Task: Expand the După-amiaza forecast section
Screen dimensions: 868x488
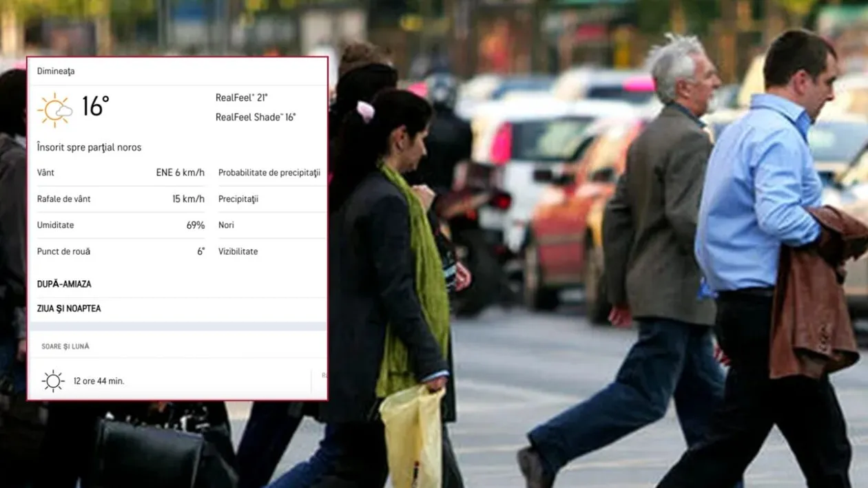Action: pyautogui.click(x=64, y=284)
